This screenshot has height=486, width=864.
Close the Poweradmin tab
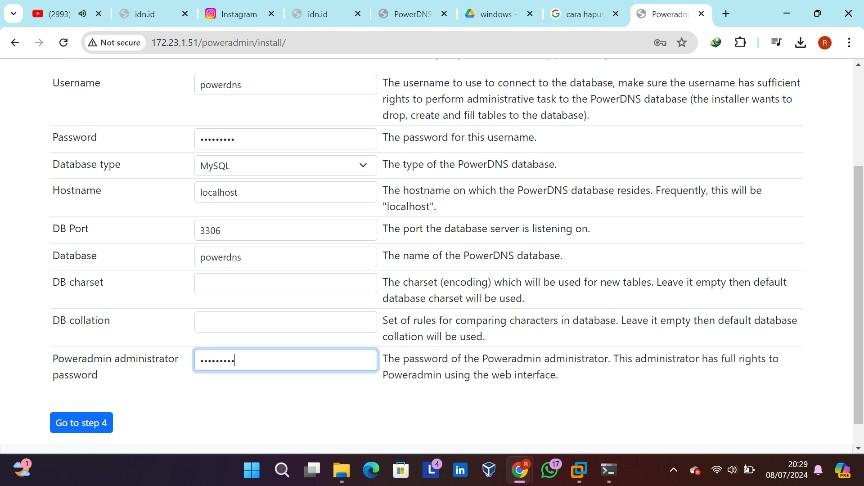click(x=701, y=14)
